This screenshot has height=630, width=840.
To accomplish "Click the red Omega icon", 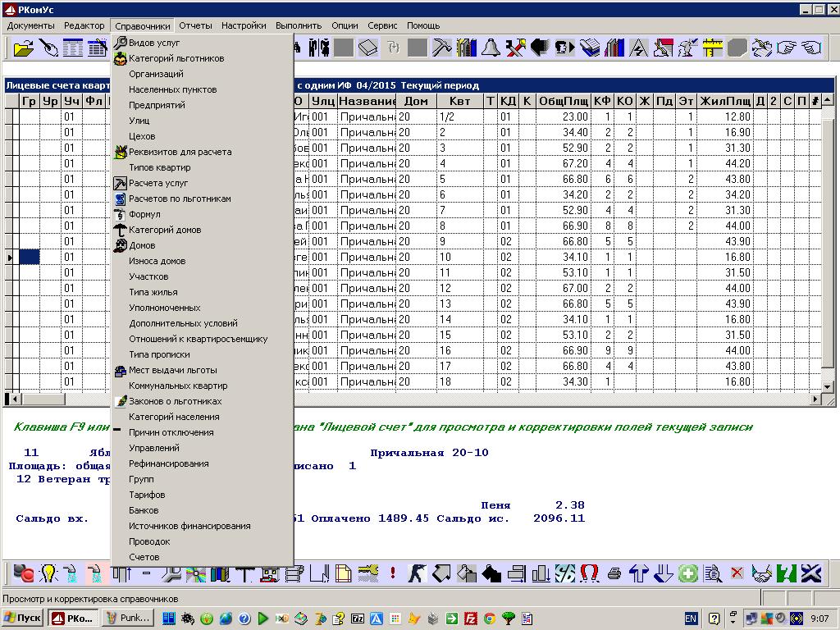I will pyautogui.click(x=589, y=573).
